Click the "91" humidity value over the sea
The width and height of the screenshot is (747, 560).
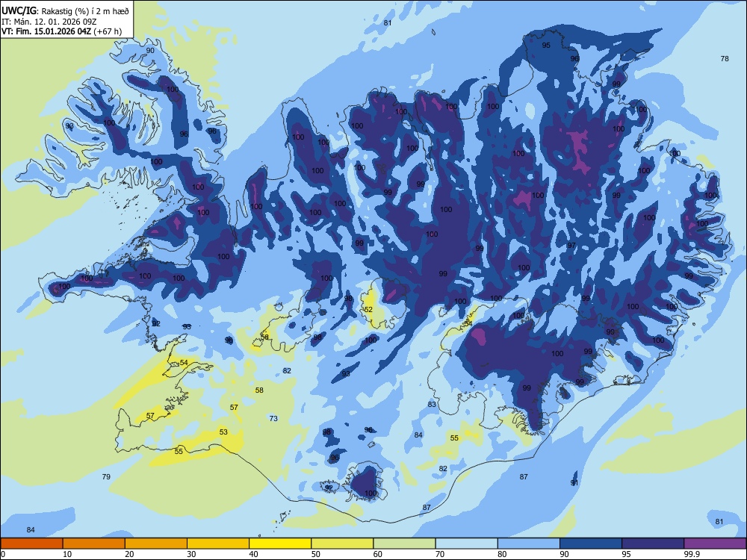[x=574, y=483]
